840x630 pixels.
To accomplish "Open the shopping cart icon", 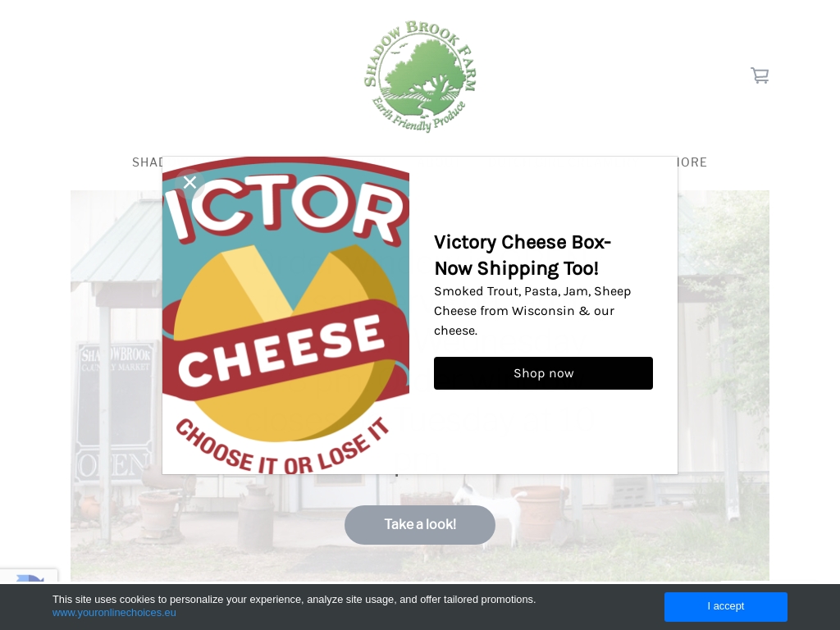I will (x=760, y=75).
